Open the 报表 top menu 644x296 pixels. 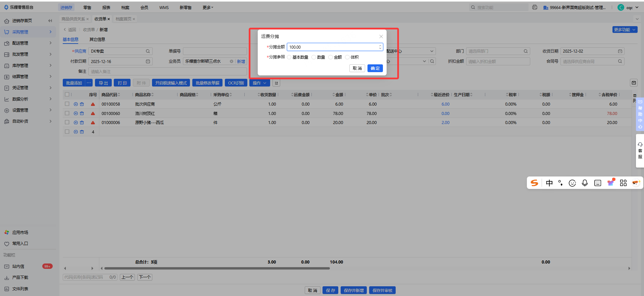pyautogui.click(x=106, y=7)
